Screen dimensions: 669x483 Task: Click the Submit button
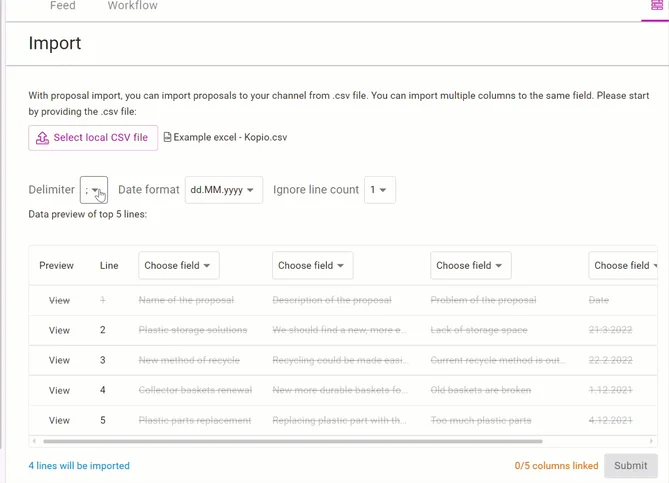coord(631,466)
